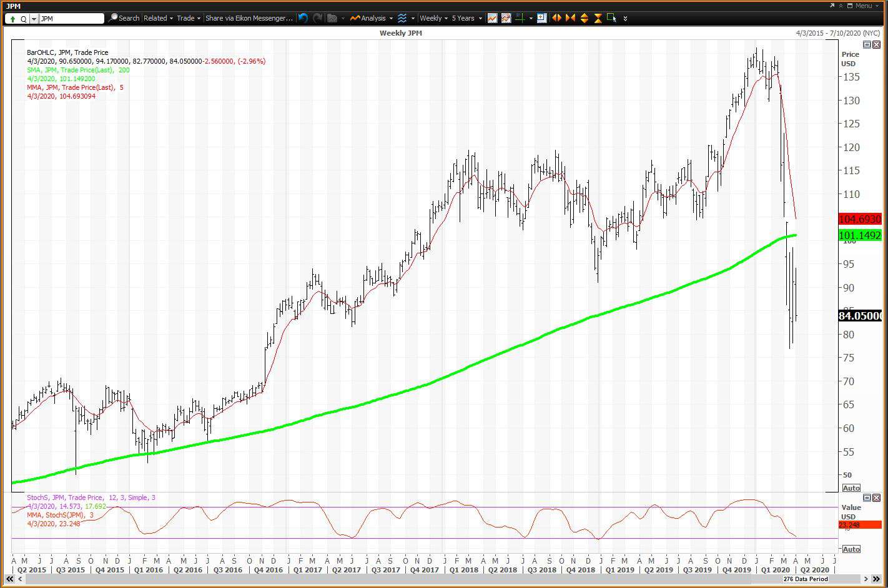Select the crosshair cursor tool

(521, 18)
